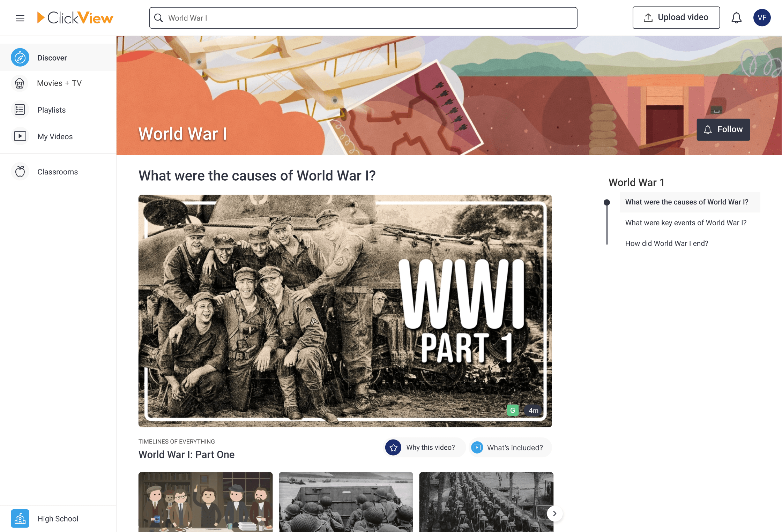Click the Why this video? button
The height and width of the screenshot is (532, 782).
[x=424, y=447]
